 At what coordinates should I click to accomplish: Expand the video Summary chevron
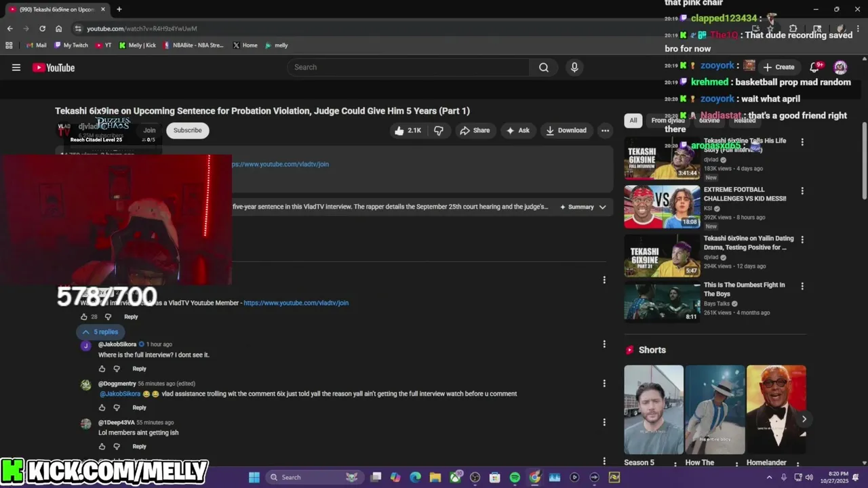[602, 207]
